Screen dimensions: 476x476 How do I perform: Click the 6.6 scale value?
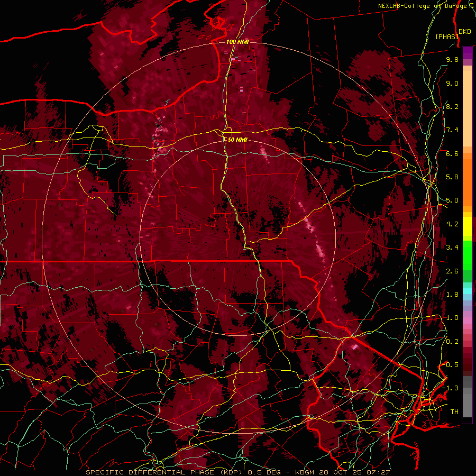(452, 153)
